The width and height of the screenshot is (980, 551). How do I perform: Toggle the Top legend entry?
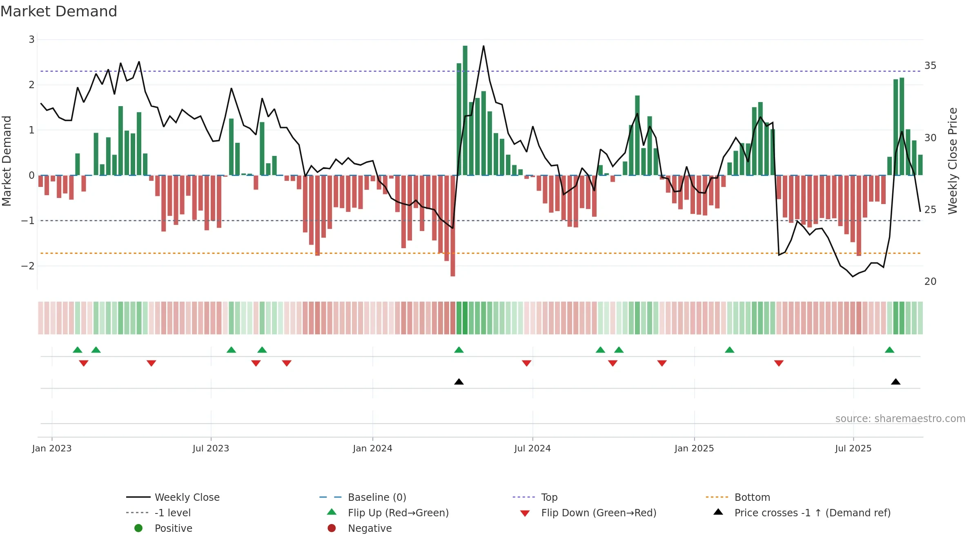(x=535, y=497)
